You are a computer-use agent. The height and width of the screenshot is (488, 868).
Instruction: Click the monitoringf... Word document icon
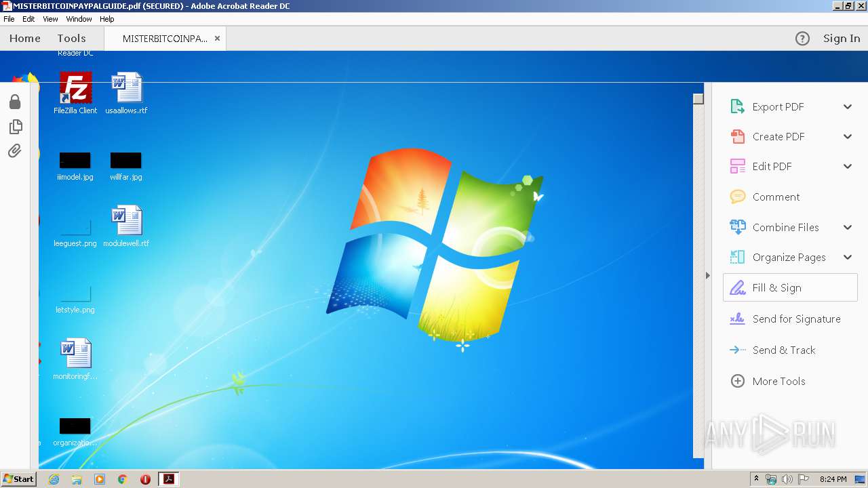point(75,354)
